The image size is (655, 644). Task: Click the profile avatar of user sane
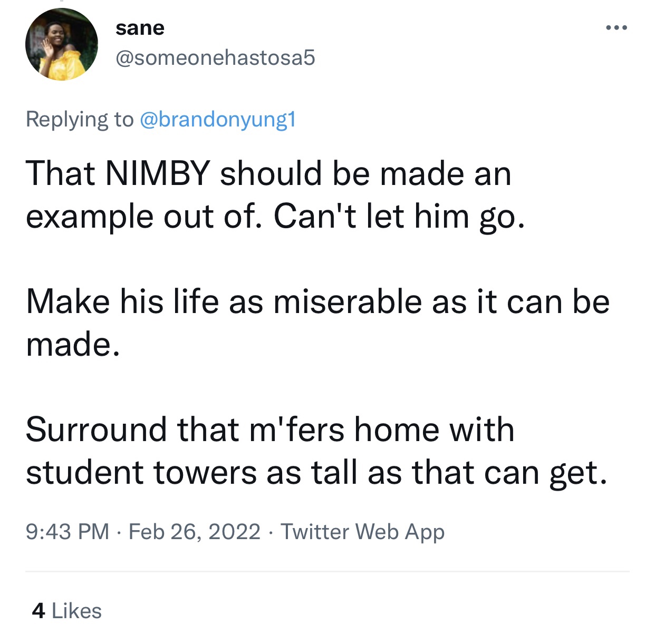[62, 44]
